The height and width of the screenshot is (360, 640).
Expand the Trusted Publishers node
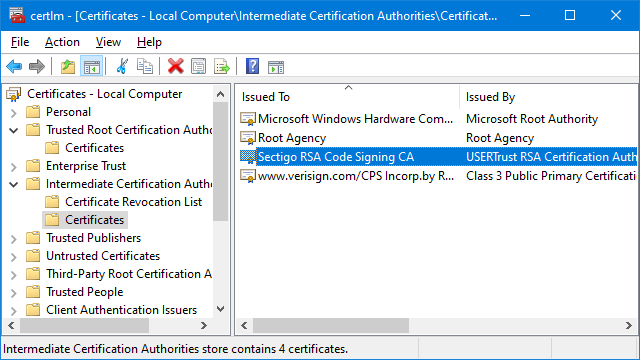coord(13,239)
